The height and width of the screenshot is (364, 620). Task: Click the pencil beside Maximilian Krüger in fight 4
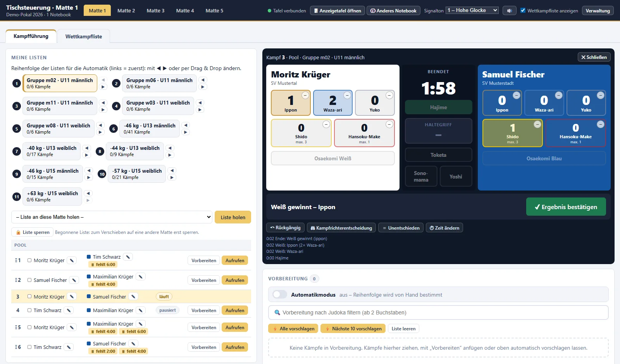[141, 310]
